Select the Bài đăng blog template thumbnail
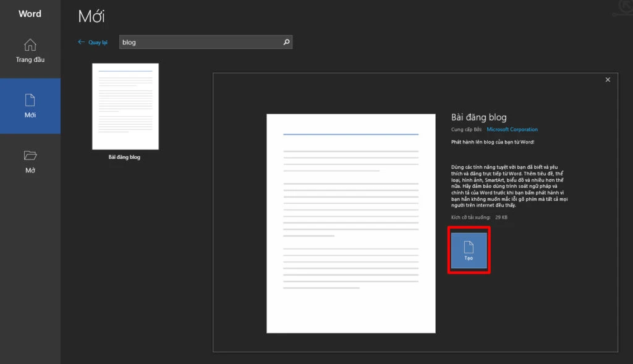This screenshot has height=364, width=633. pyautogui.click(x=125, y=106)
